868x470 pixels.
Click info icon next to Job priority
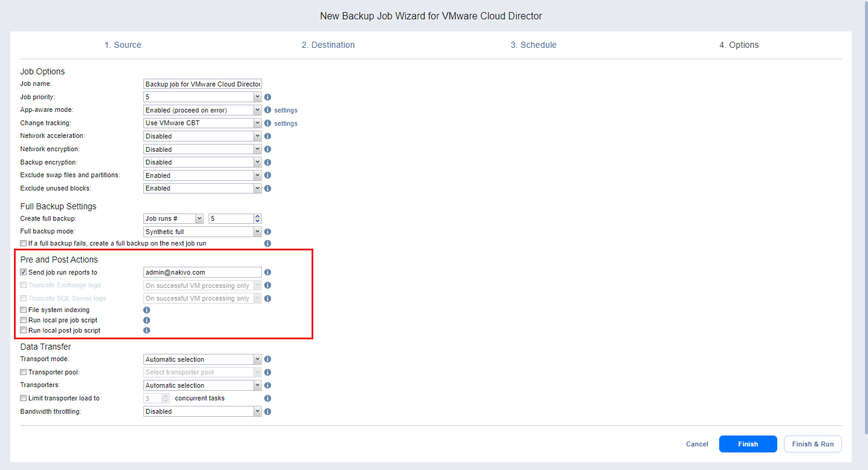point(267,97)
